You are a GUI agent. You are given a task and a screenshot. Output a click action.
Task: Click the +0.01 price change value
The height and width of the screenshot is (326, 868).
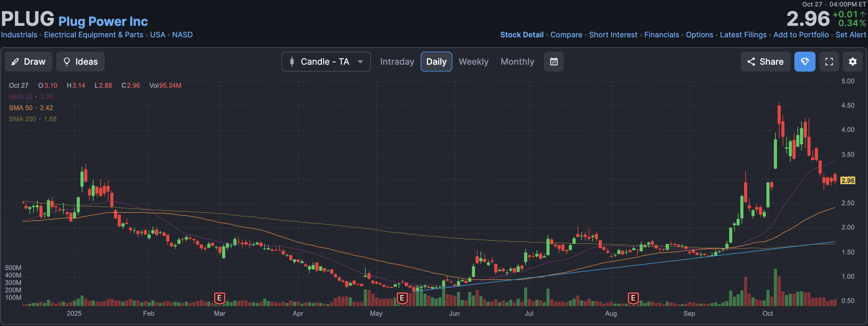coord(845,14)
